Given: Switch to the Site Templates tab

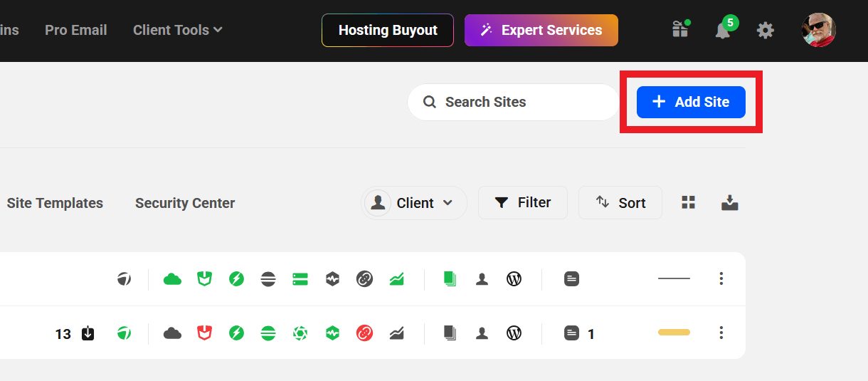Looking at the screenshot, I should (x=55, y=203).
